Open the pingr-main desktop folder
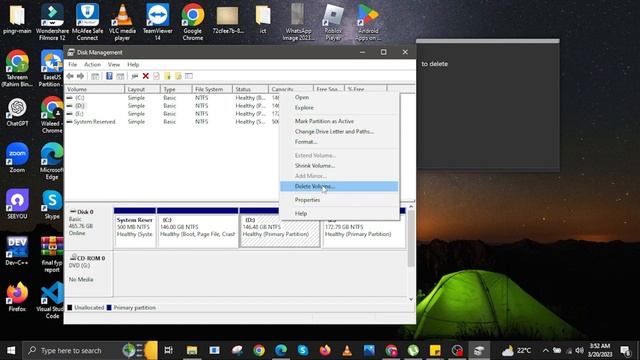The height and width of the screenshot is (360, 640). (x=17, y=19)
